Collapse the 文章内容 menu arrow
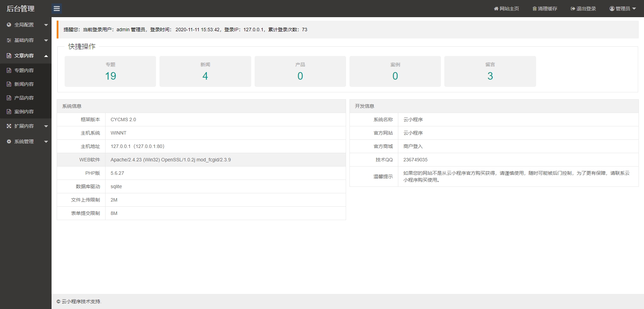The width and height of the screenshot is (644, 309). [46, 56]
